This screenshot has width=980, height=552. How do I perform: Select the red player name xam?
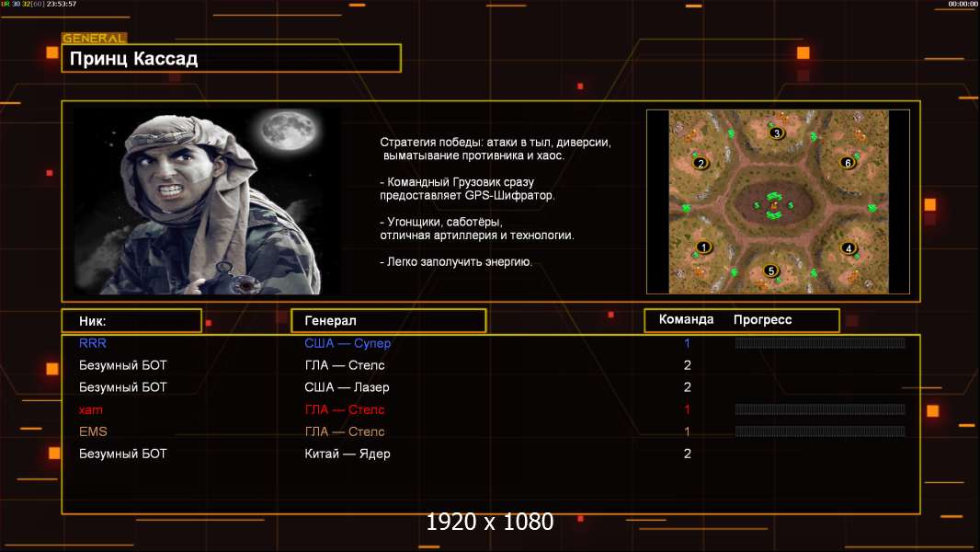pyautogui.click(x=91, y=409)
